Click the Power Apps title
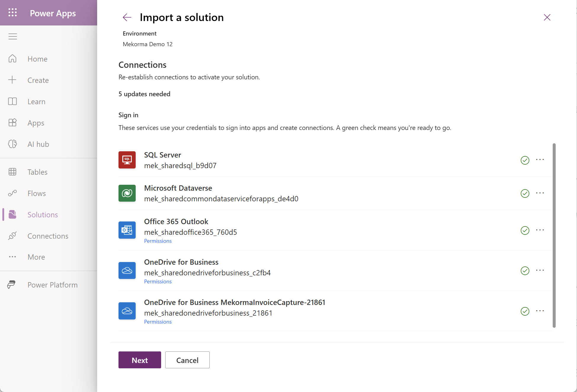This screenshot has height=392, width=577. coord(53,13)
